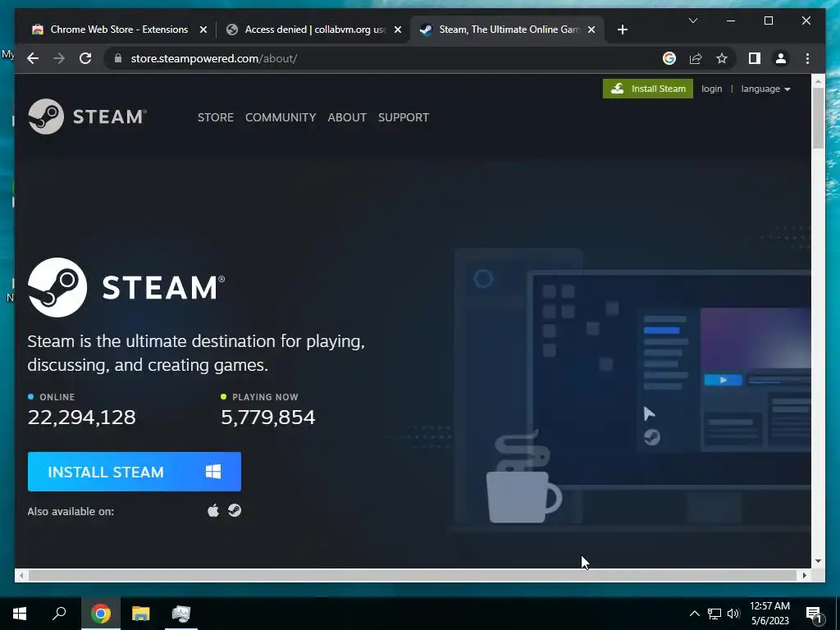Viewport: 840px width, 630px height.
Task: Open the Chrome side panel icon
Action: pyautogui.click(x=755, y=58)
